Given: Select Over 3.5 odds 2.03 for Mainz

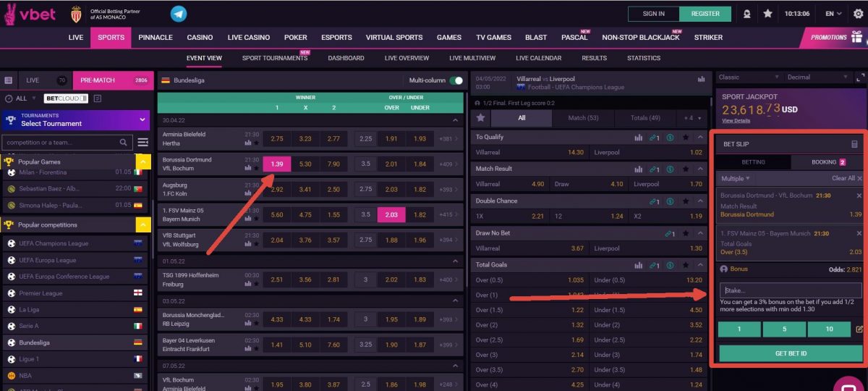Looking at the screenshot, I should click(x=391, y=215).
